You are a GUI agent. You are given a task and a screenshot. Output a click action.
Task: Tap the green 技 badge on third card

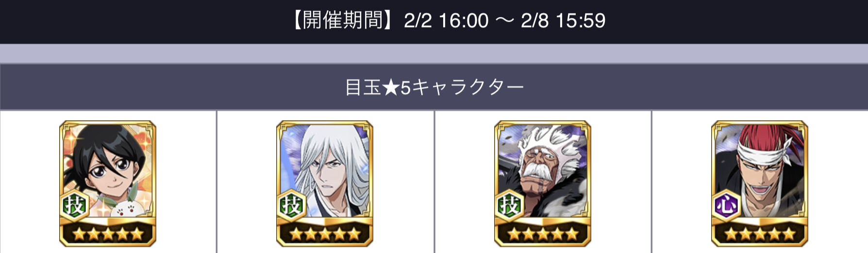click(509, 206)
